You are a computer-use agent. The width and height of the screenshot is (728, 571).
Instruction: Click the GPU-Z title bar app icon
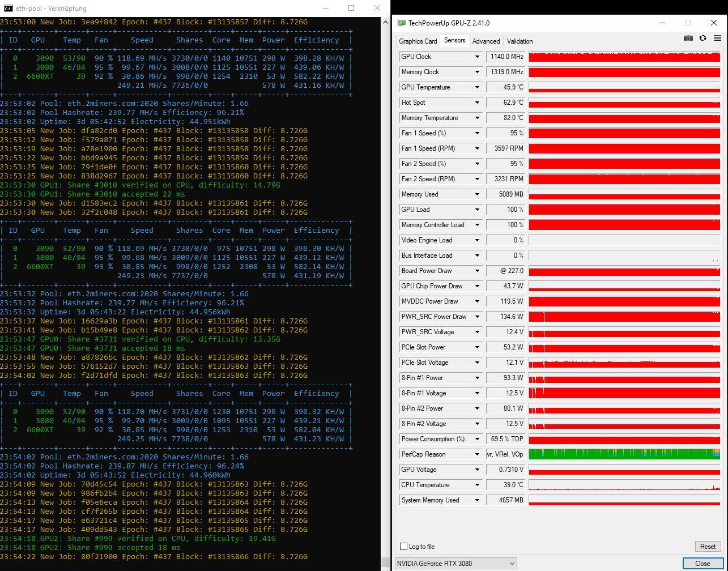[x=401, y=23]
